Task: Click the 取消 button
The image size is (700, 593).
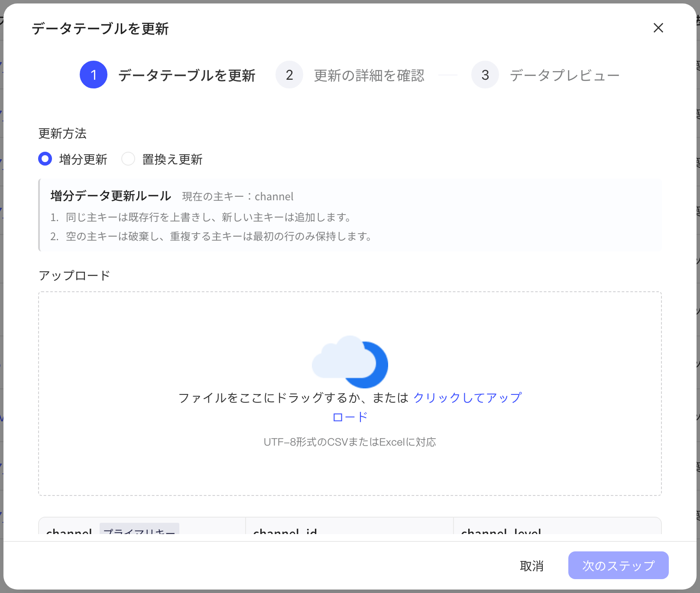Action: coord(531,566)
